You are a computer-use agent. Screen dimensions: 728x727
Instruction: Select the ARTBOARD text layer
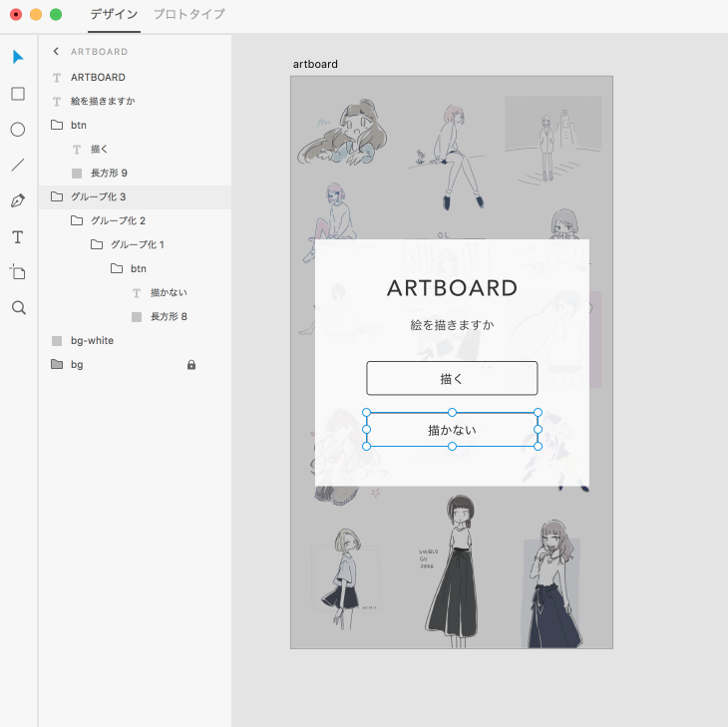tap(135, 77)
